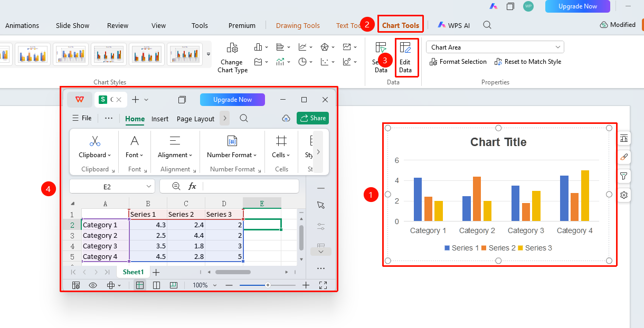644x328 pixels.
Task: Click the spreadsheet zoom slider handle
Action: [x=268, y=285]
